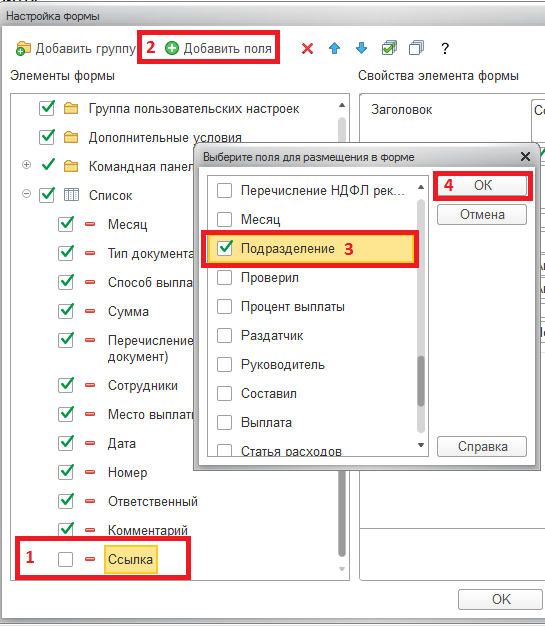This screenshot has width=545, height=627.
Task: Move element down with blue arrow
Action: 361,48
